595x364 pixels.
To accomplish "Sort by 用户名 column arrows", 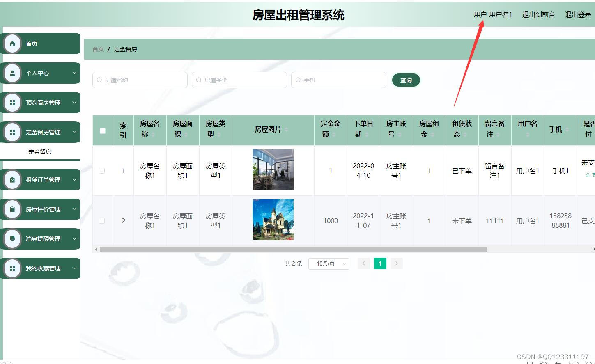I will tap(528, 135).
